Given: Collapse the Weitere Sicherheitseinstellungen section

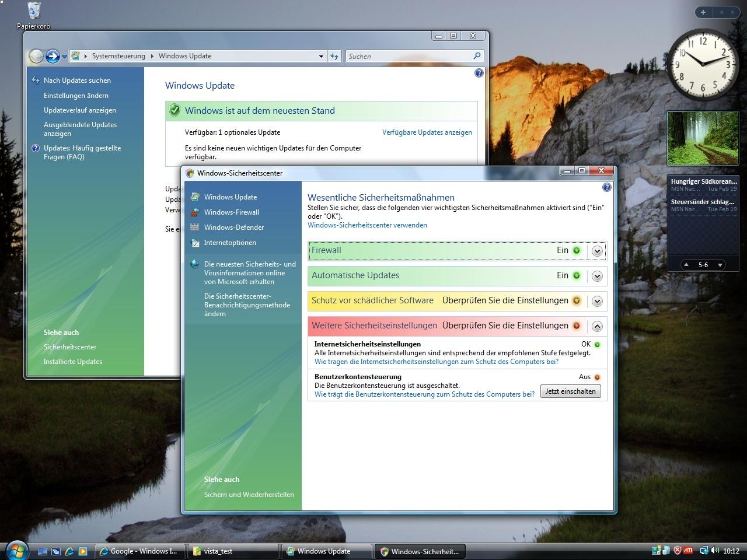Looking at the screenshot, I should coord(597,326).
